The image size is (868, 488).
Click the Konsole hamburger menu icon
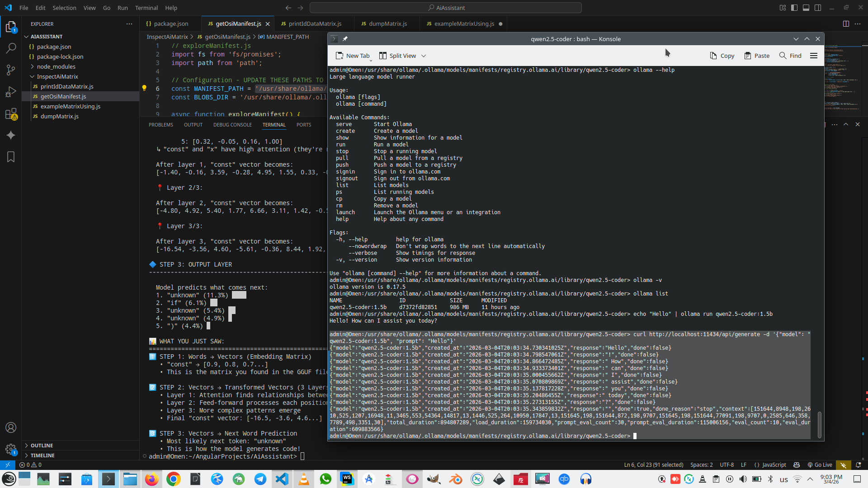[814, 56]
